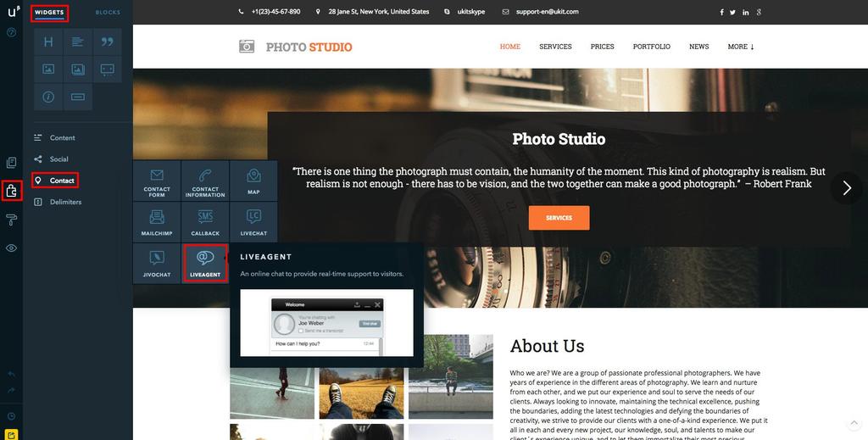
Task: Open the design paint roller icon
Action: point(11,220)
